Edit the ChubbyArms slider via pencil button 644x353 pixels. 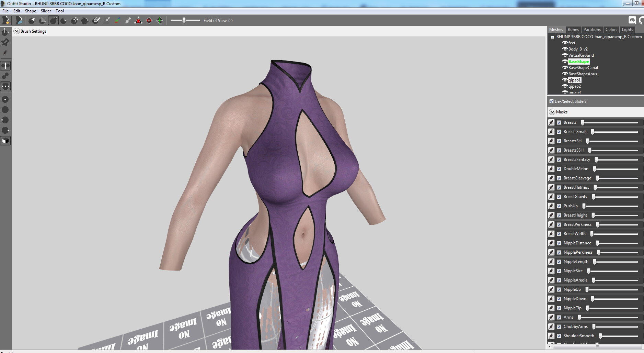pyautogui.click(x=551, y=327)
